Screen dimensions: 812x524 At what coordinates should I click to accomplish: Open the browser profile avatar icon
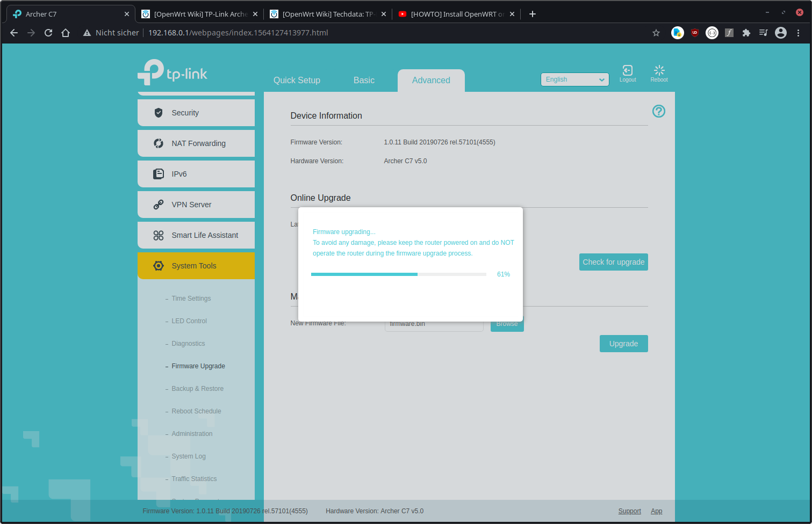coord(781,33)
